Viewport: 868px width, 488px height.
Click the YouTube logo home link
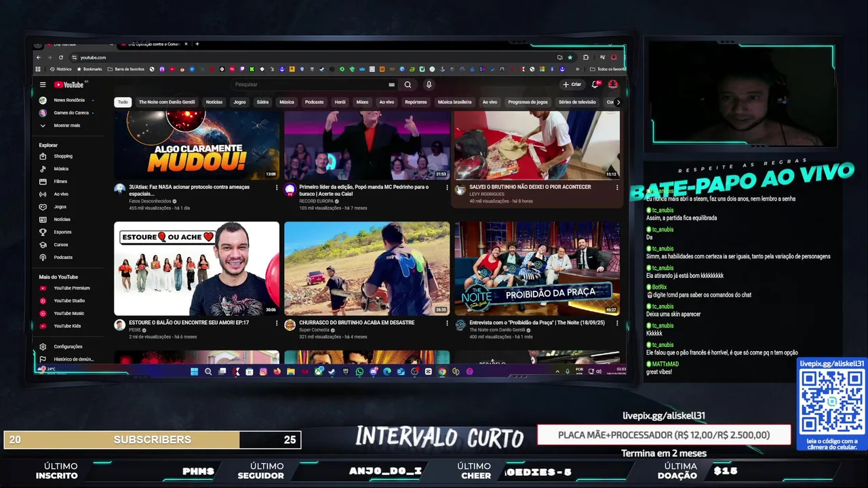[x=69, y=85]
